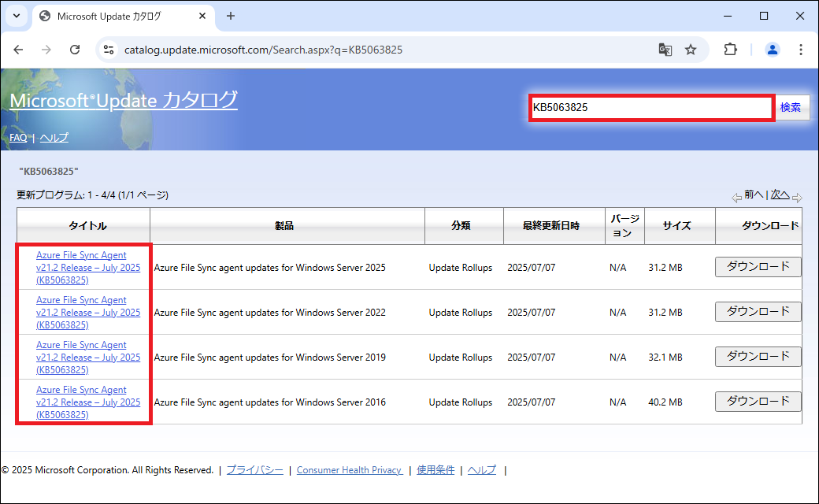Reload the catalog page
819x504 pixels.
point(75,50)
